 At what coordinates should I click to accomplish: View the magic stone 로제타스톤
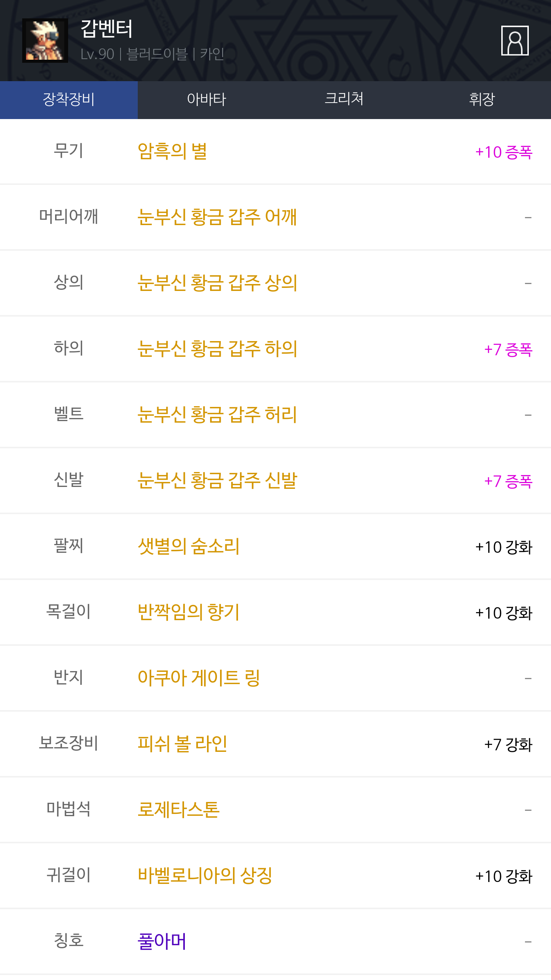tap(179, 810)
